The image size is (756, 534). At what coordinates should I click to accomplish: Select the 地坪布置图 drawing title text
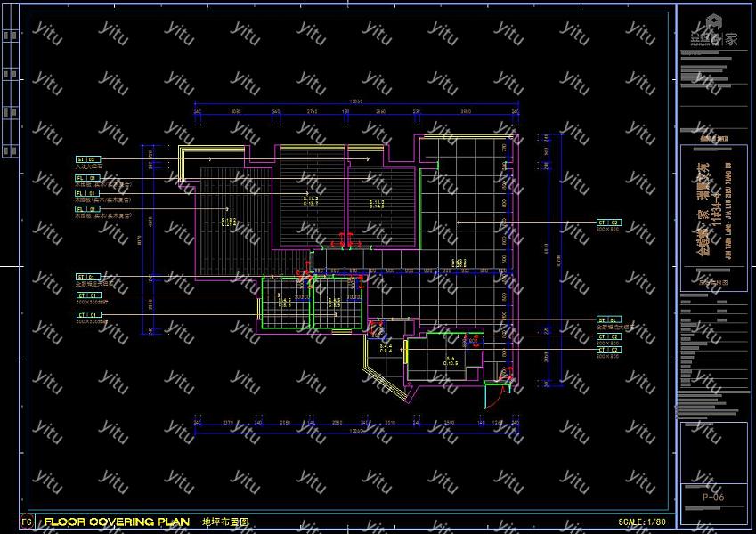[225, 522]
